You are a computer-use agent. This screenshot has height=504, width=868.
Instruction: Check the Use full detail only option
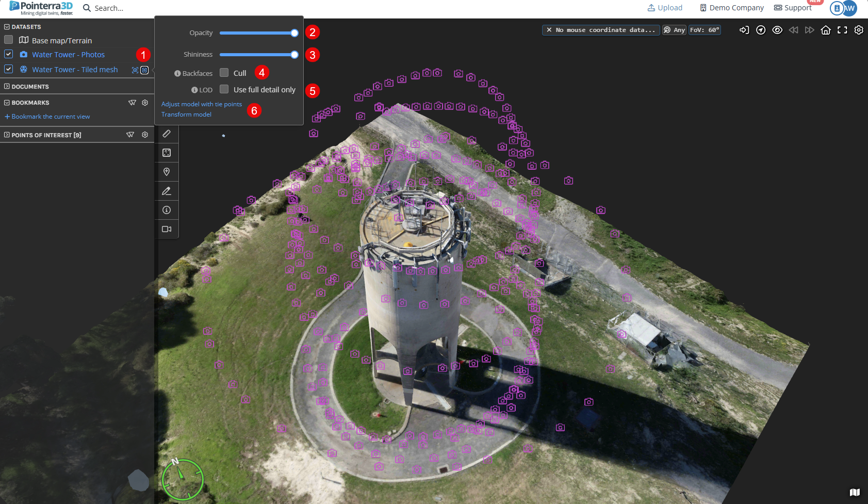224,89
